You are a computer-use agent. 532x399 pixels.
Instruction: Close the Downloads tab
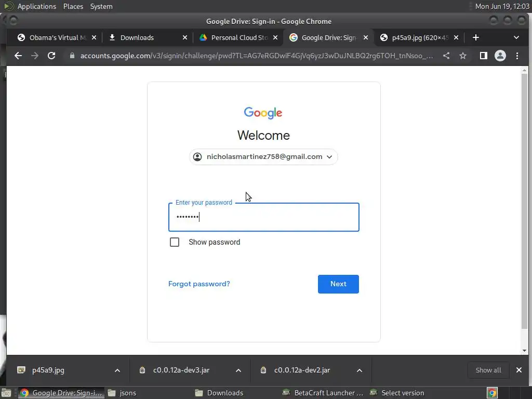pyautogui.click(x=184, y=37)
